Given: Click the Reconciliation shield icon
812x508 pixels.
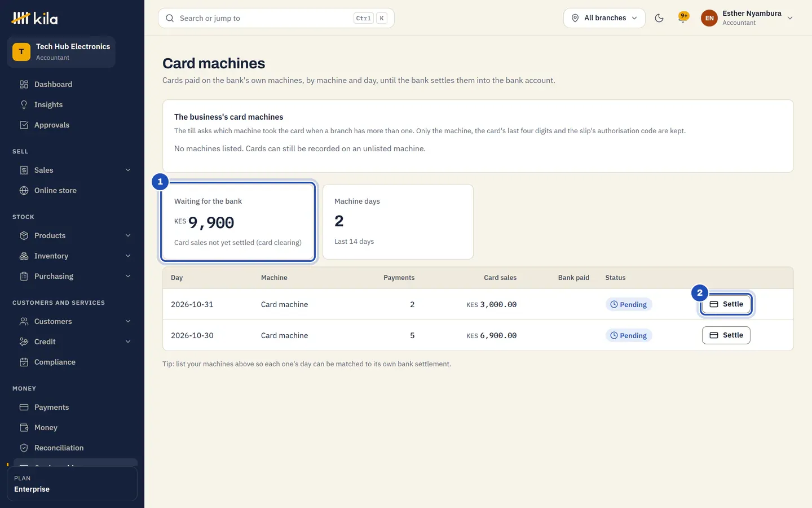Looking at the screenshot, I should (24, 448).
